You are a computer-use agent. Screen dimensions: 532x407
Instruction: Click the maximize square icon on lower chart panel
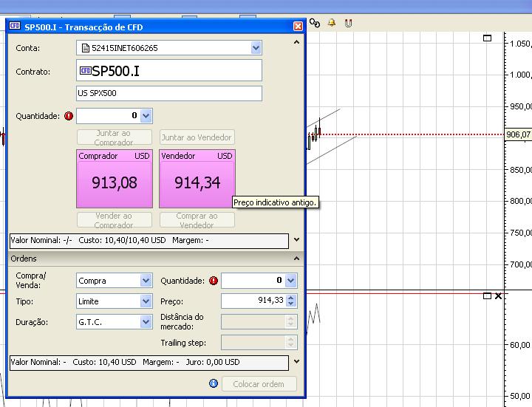click(487, 296)
